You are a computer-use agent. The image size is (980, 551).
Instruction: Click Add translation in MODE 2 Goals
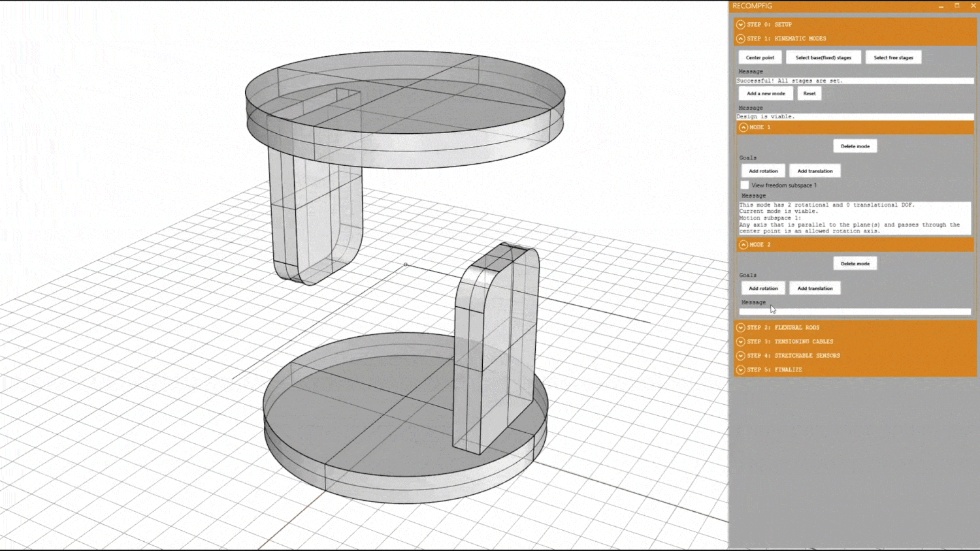tap(815, 288)
